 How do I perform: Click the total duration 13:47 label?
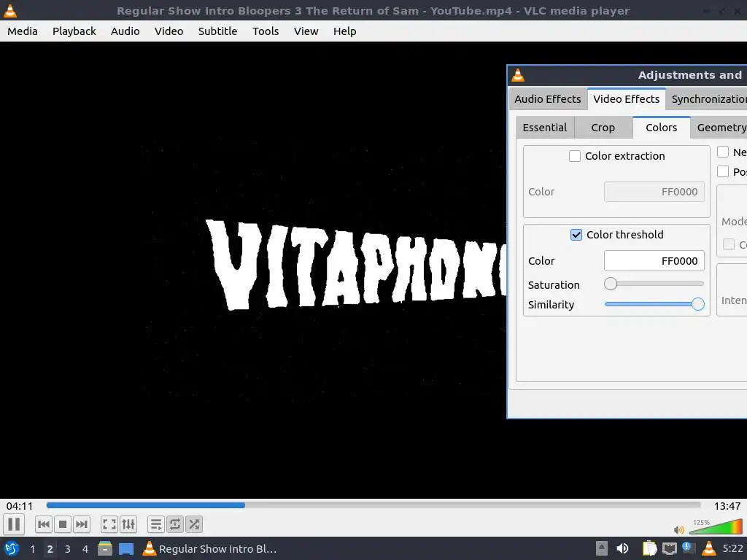(727, 506)
